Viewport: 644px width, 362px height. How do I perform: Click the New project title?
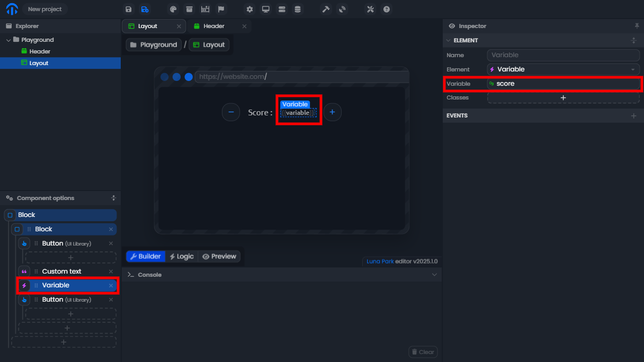click(x=44, y=9)
